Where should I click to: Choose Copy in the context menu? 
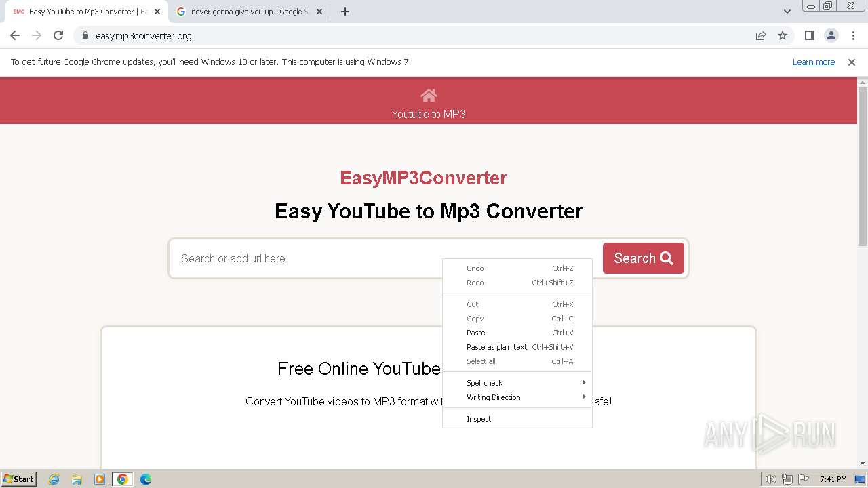point(517,319)
